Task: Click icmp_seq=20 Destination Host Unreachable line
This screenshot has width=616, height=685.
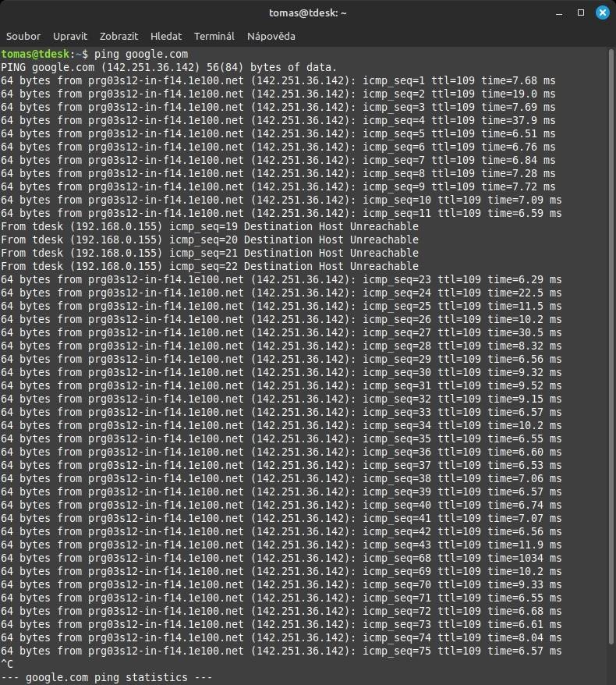Action: [210, 240]
